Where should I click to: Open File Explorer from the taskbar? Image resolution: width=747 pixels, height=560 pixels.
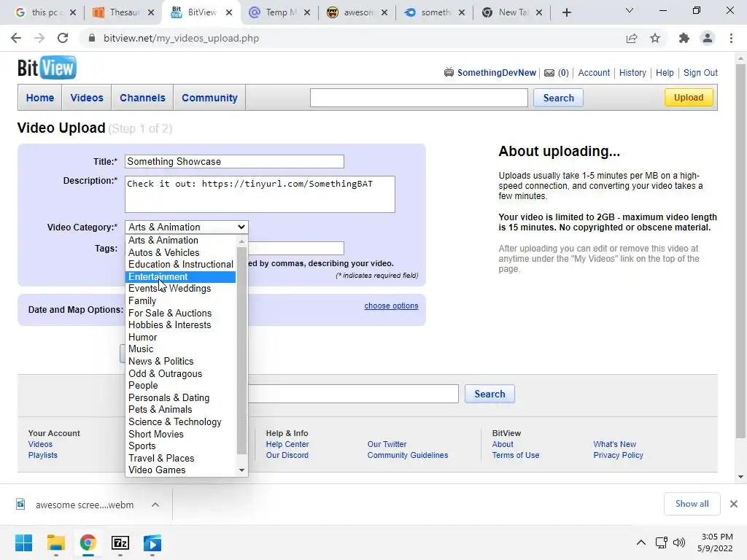point(55,542)
